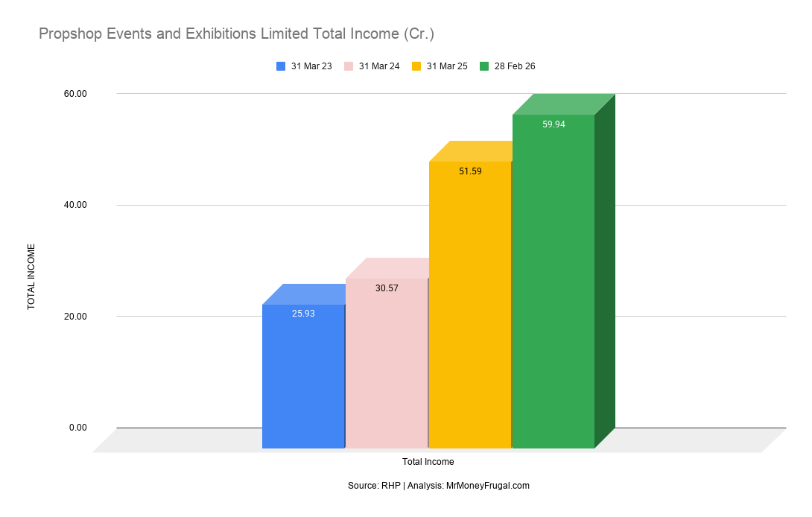
Task: Click the 20.00 y-axis tick label
Action: pyautogui.click(x=75, y=317)
